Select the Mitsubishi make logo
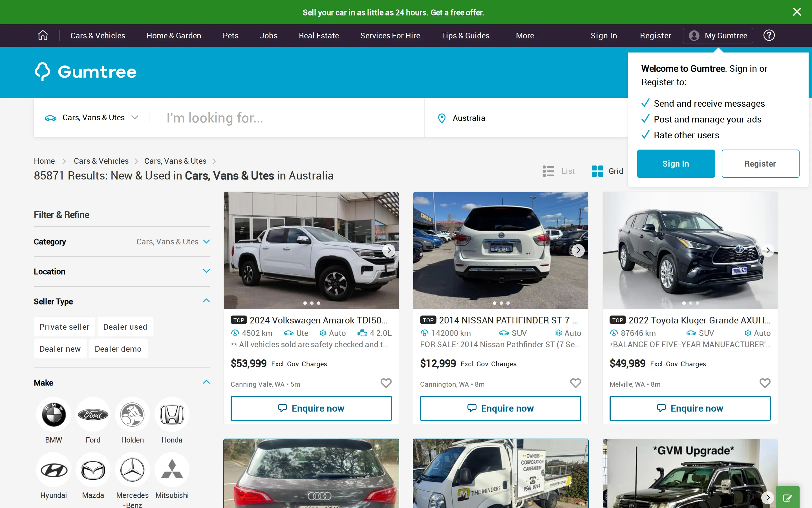Viewport: 812px width, 508px height. pos(172,470)
